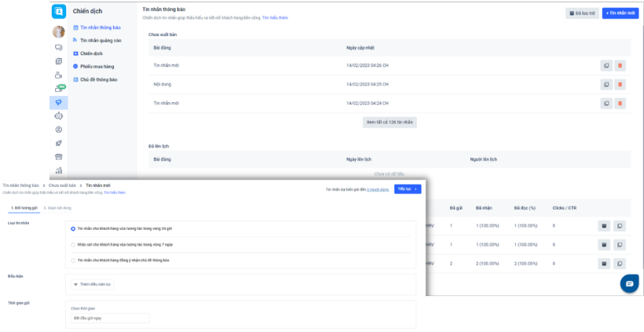Screen dimensions: 644x332
Task: Delete the 04:24 CH unpublished message
Action: [620, 103]
